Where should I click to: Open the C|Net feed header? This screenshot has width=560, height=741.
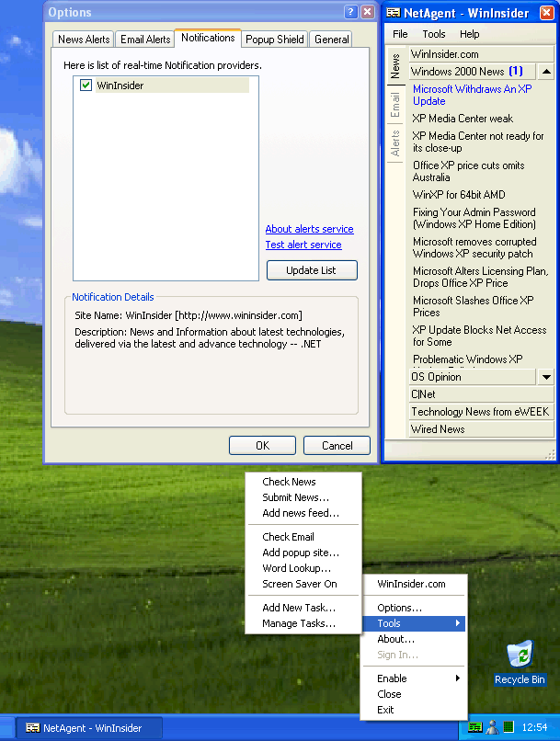481,394
